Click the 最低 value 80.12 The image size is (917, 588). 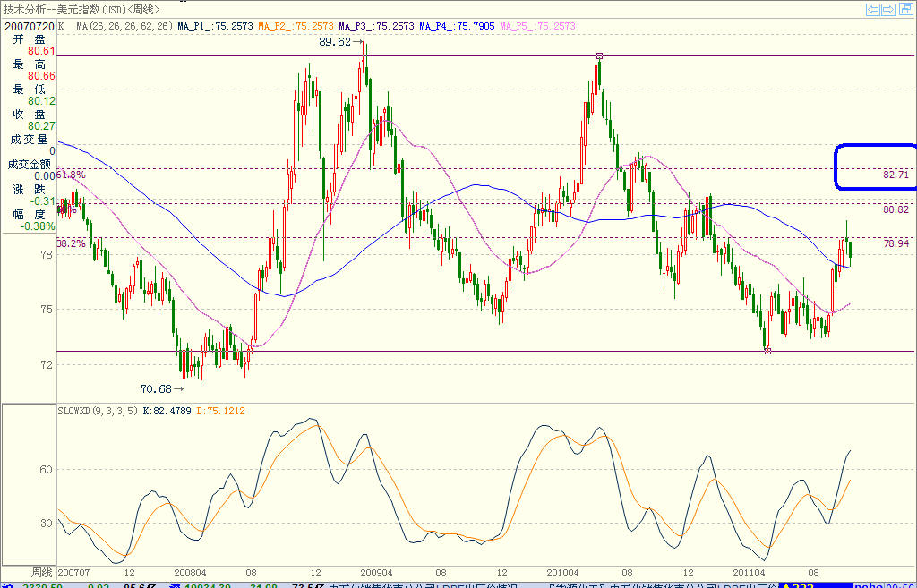(41, 102)
